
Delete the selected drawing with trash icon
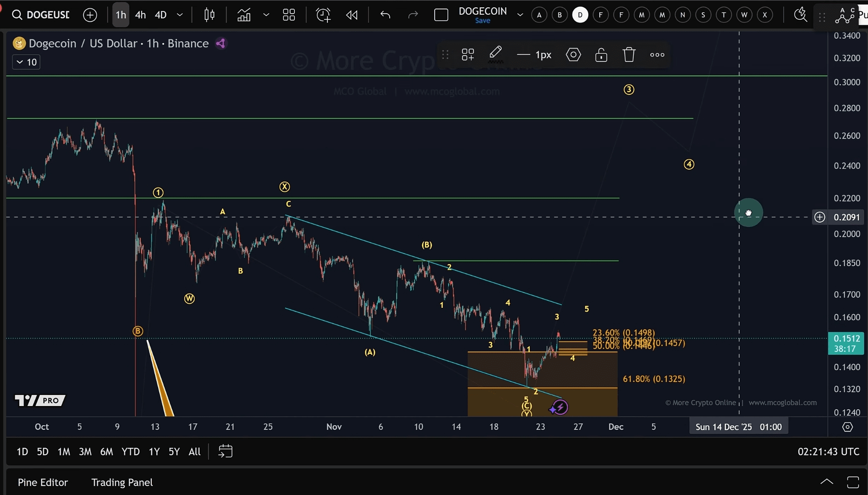629,55
